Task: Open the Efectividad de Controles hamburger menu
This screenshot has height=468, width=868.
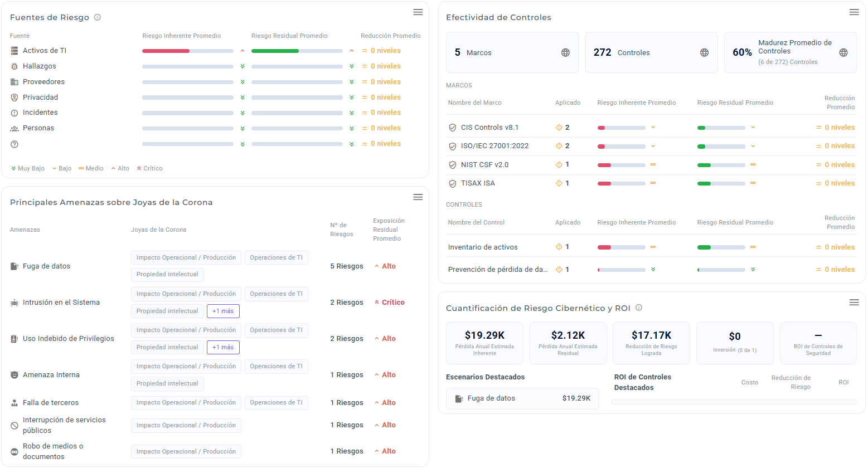Action: point(854,12)
